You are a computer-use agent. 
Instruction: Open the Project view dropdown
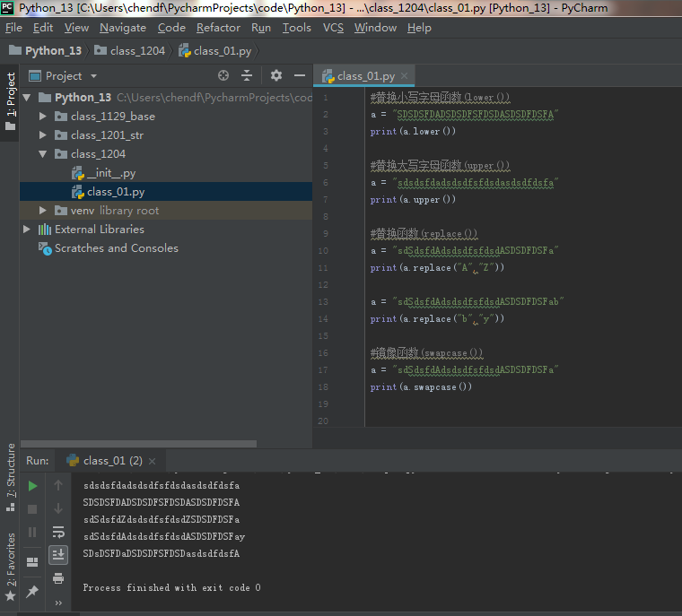tap(93, 76)
